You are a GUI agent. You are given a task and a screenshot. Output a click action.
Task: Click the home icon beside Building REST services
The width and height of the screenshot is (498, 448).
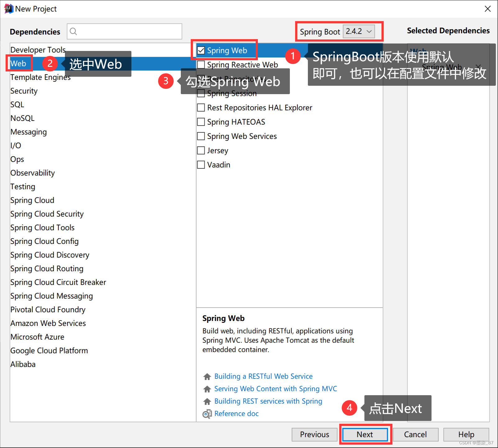click(207, 401)
